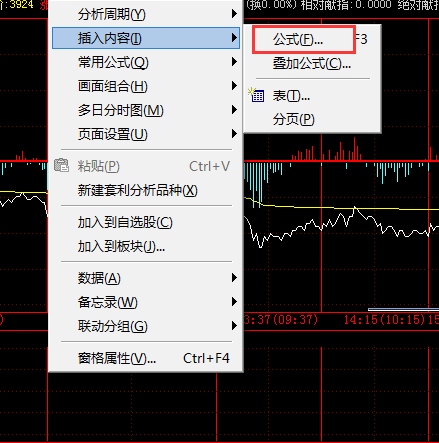This screenshot has height=443, width=439.
Task: Click the arrow beside 备忘录(W)
Action: (x=234, y=302)
